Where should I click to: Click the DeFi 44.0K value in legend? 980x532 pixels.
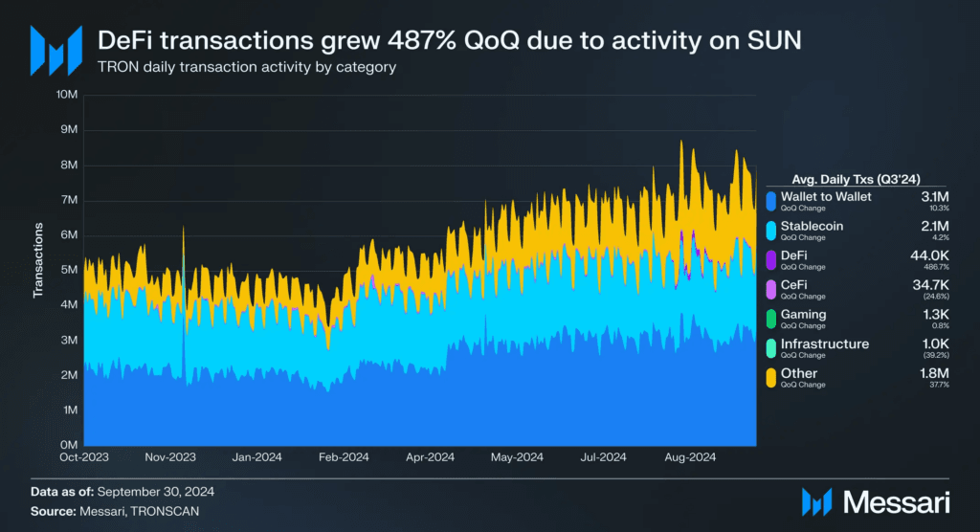pyautogui.click(x=929, y=255)
